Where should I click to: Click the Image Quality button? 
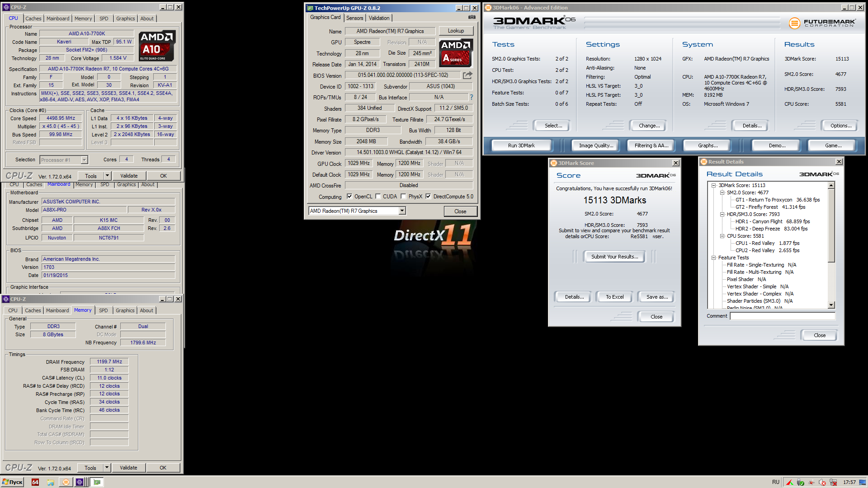click(596, 145)
